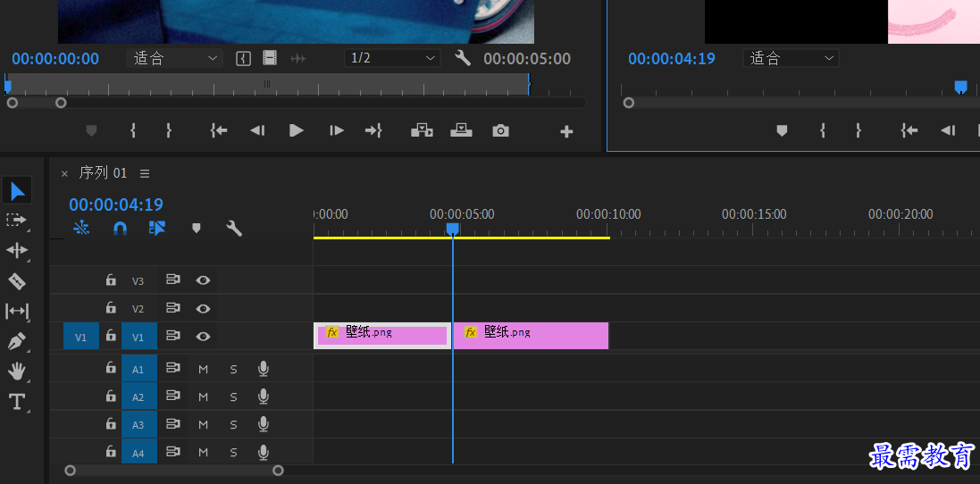Select the Hand tool
Viewport: 980px width, 484px height.
[x=17, y=371]
